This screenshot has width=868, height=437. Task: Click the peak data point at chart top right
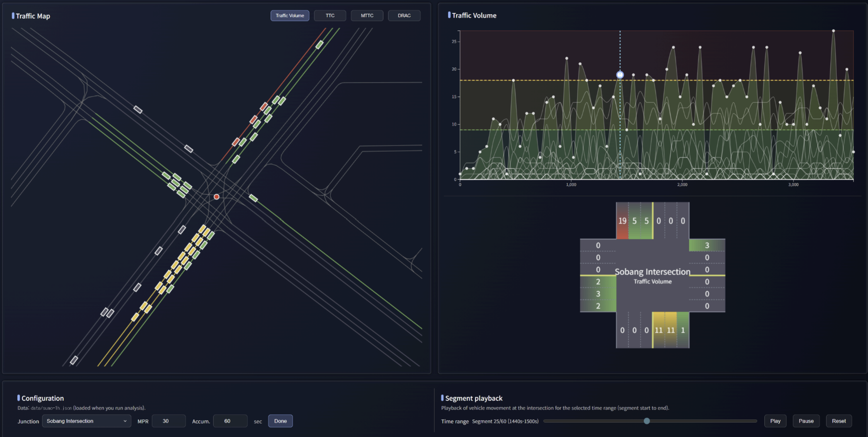[833, 31]
